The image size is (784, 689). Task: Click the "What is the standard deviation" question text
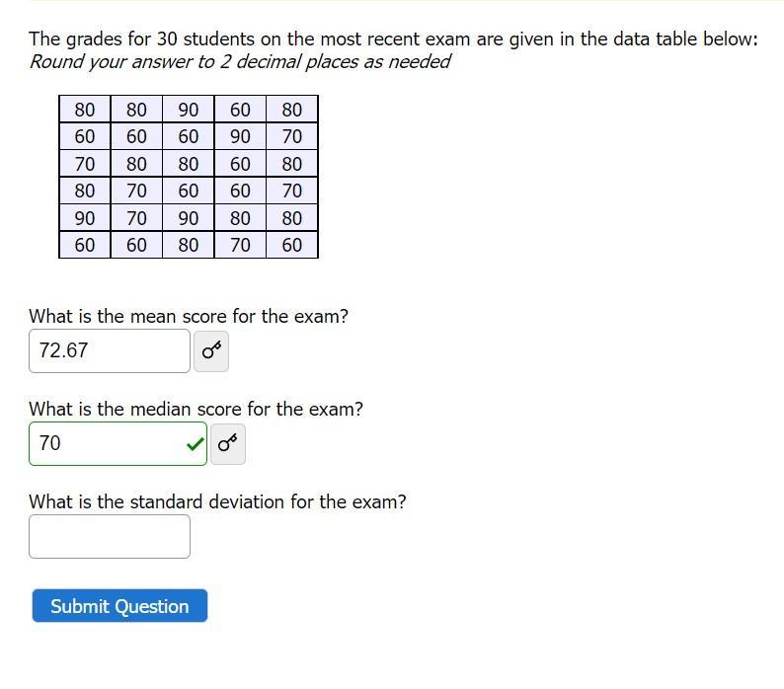pos(217,501)
